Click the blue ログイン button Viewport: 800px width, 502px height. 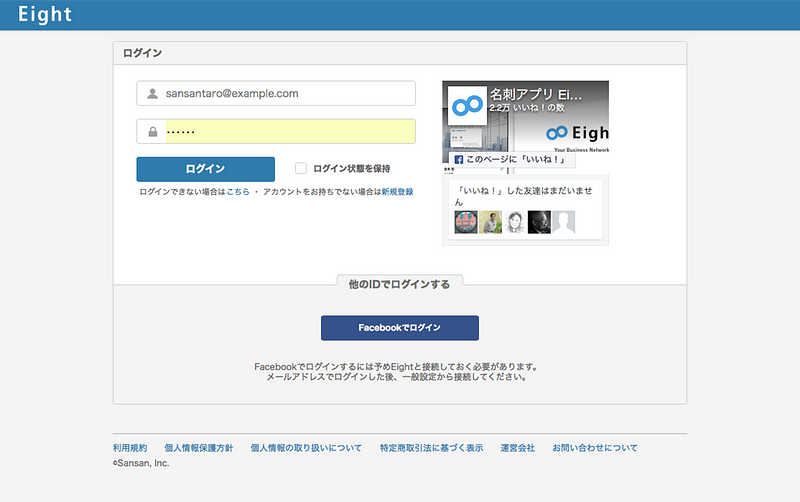[206, 169]
